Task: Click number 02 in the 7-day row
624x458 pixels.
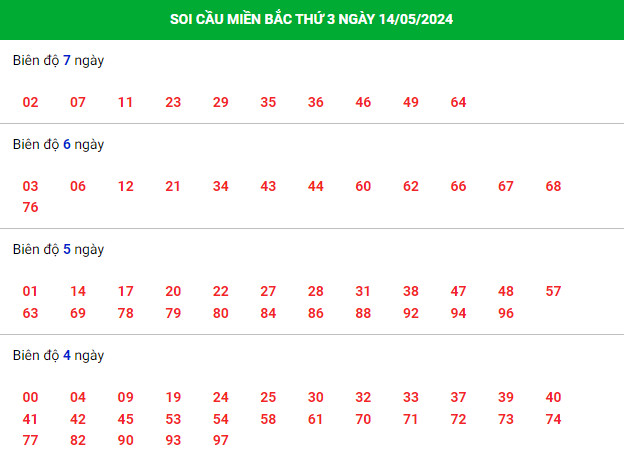Action: 30,102
